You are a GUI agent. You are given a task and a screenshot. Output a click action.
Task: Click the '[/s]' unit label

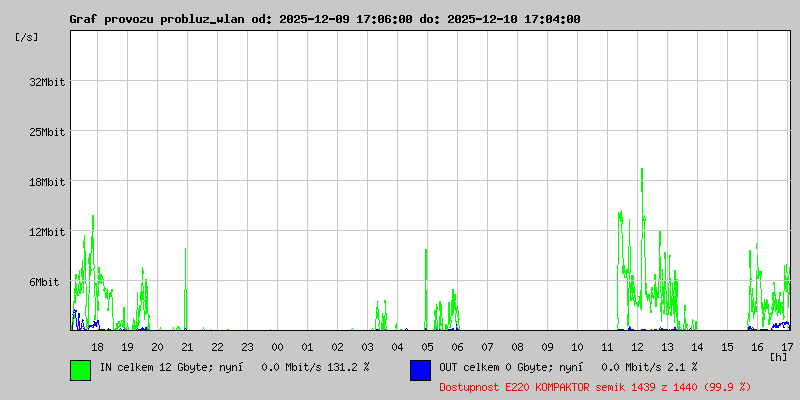(x=27, y=37)
